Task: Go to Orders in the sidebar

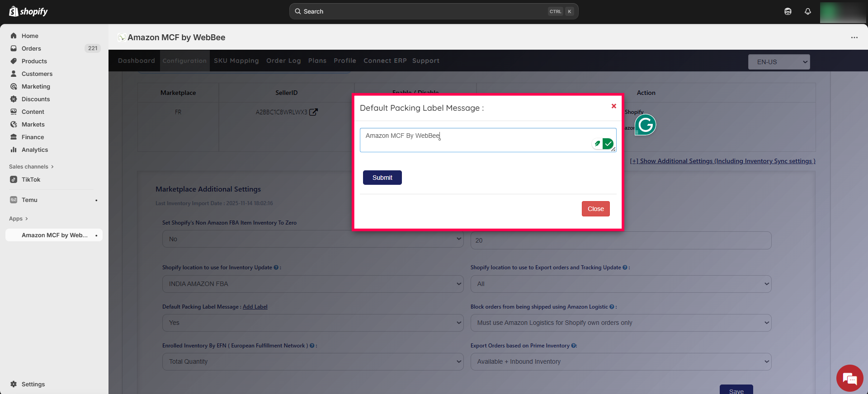Action: [31, 48]
